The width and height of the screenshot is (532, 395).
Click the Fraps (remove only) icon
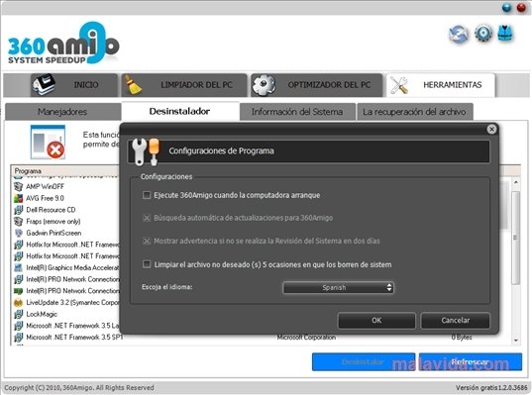[18, 222]
